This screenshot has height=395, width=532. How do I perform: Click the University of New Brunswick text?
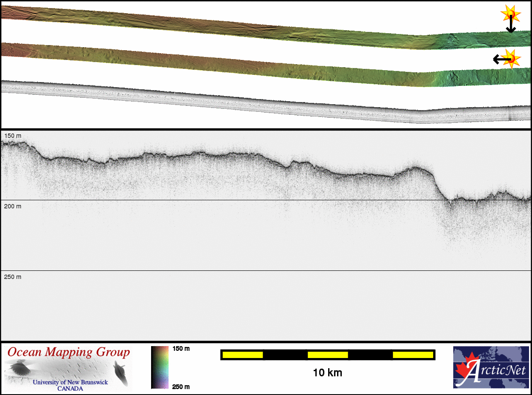click(70, 382)
